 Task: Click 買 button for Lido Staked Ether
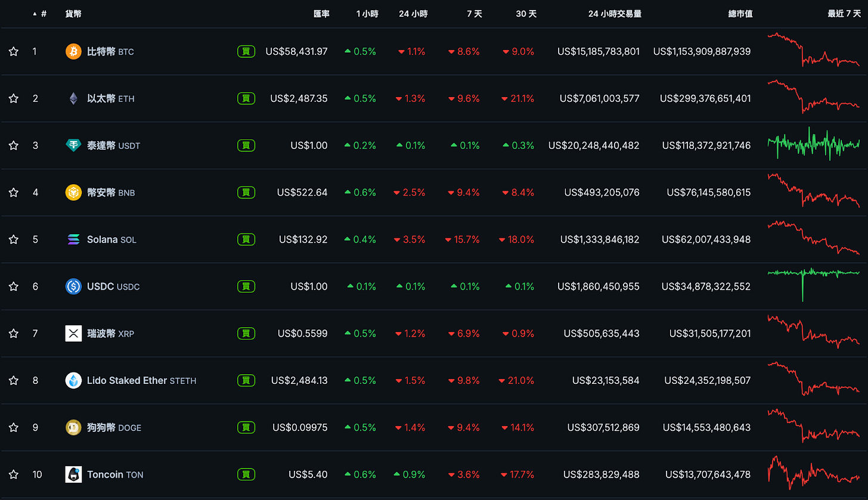click(246, 380)
